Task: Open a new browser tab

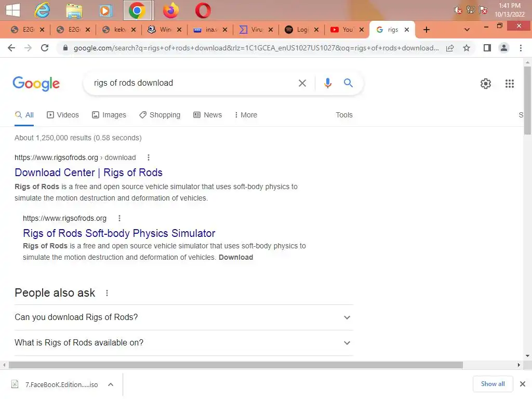Action: [x=427, y=30]
